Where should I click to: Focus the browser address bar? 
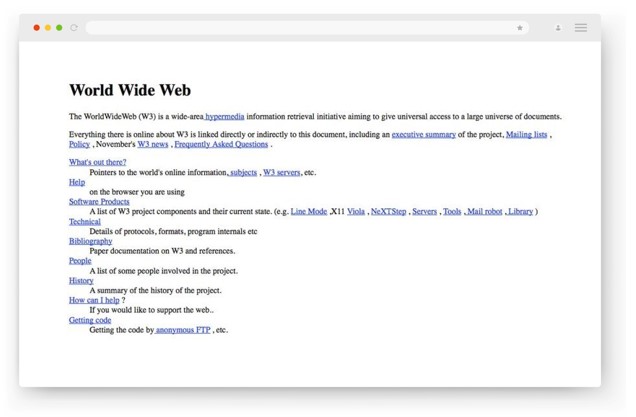(307, 28)
